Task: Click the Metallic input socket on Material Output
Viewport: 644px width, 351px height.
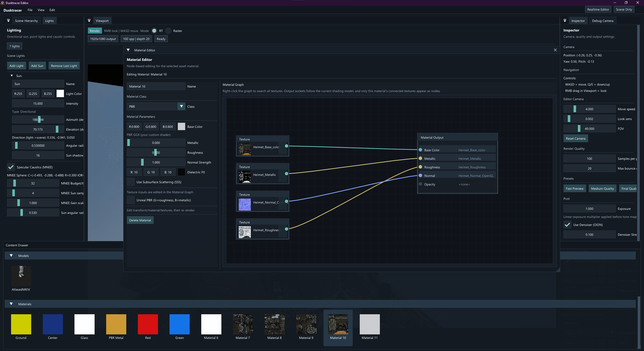Action: point(420,158)
